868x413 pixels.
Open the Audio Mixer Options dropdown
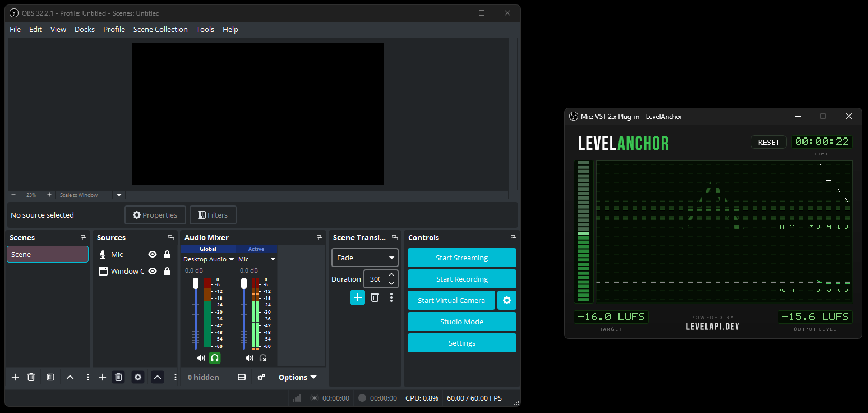pyautogui.click(x=298, y=377)
